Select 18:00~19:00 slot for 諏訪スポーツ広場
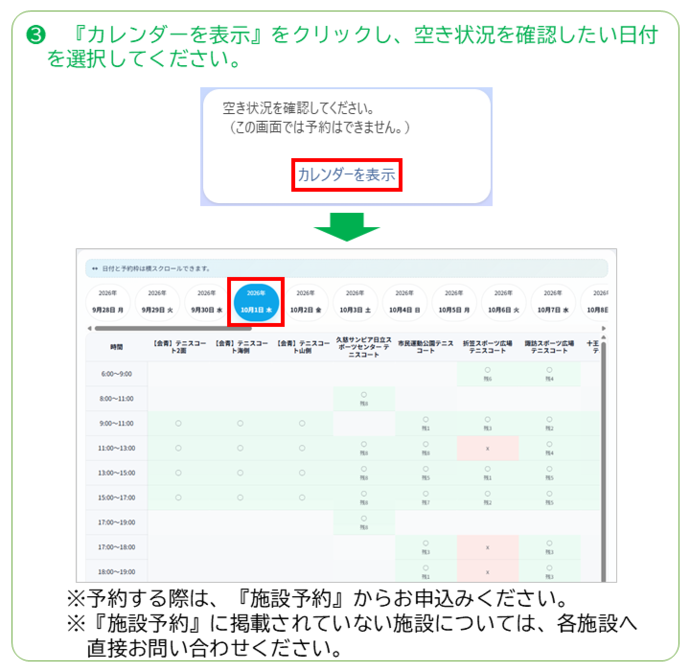The image size is (690, 671). point(549,572)
